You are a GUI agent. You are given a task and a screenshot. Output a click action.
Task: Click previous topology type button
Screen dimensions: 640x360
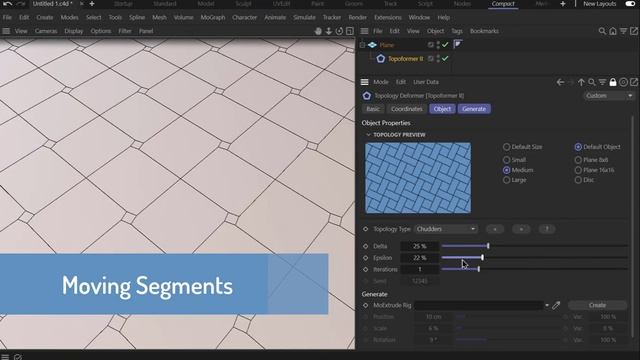[x=495, y=229]
